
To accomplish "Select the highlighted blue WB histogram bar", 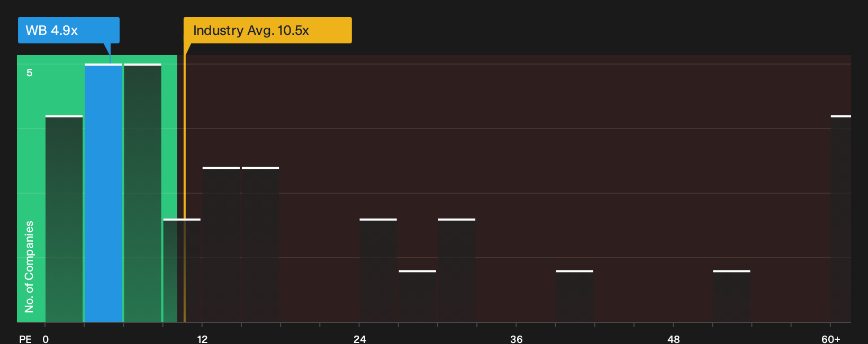I will click(103, 193).
